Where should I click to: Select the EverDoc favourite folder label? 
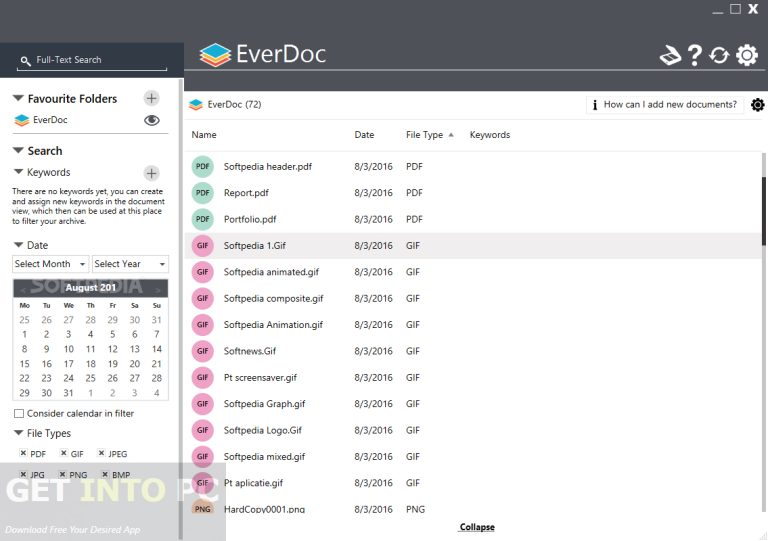(x=50, y=120)
